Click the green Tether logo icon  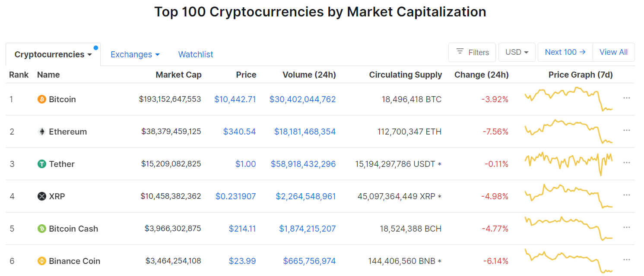click(42, 164)
